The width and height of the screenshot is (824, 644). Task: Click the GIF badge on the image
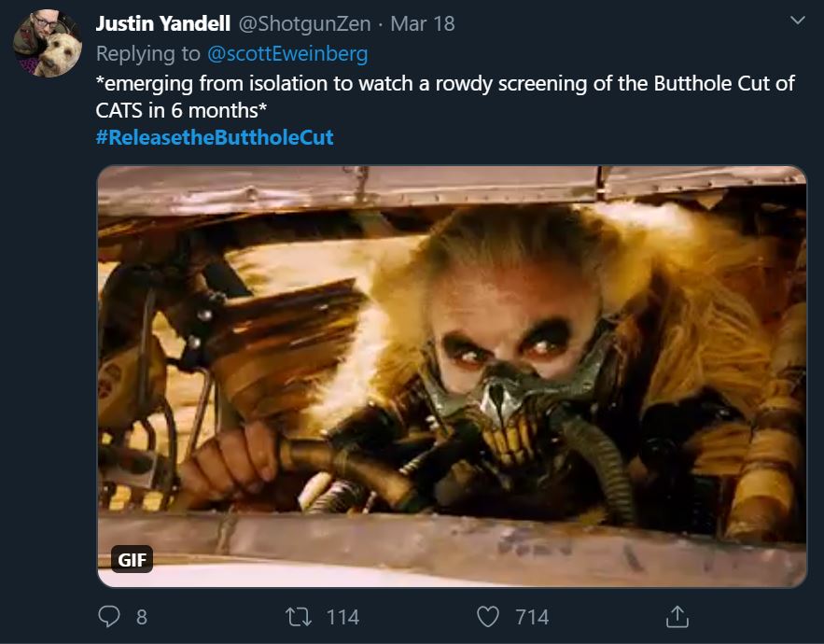(x=130, y=559)
